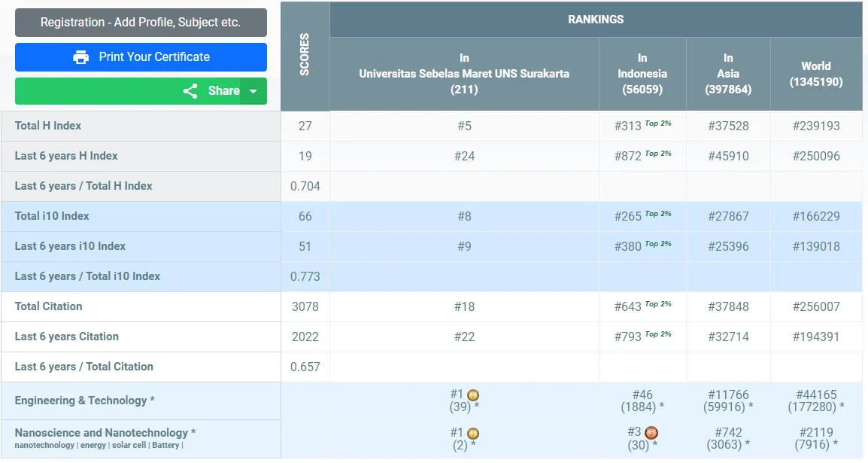Click gold medal beside Nanoscience university rank #1
Screen dimensions: 868x463
pos(473,434)
